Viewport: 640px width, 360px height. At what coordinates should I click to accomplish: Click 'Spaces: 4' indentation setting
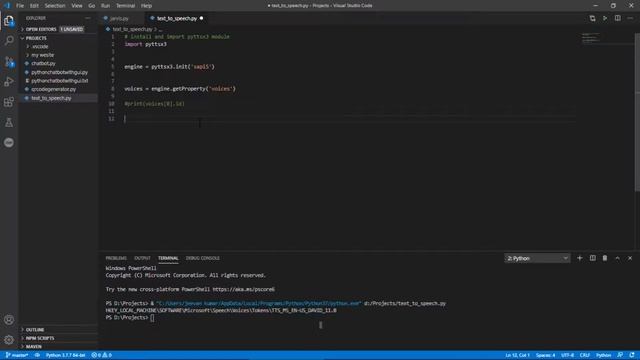[x=545, y=355]
